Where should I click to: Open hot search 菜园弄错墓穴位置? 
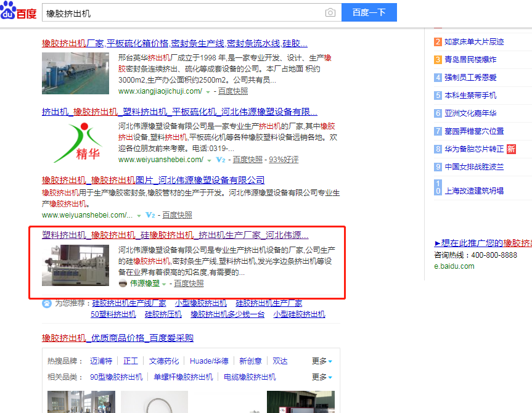(474, 131)
